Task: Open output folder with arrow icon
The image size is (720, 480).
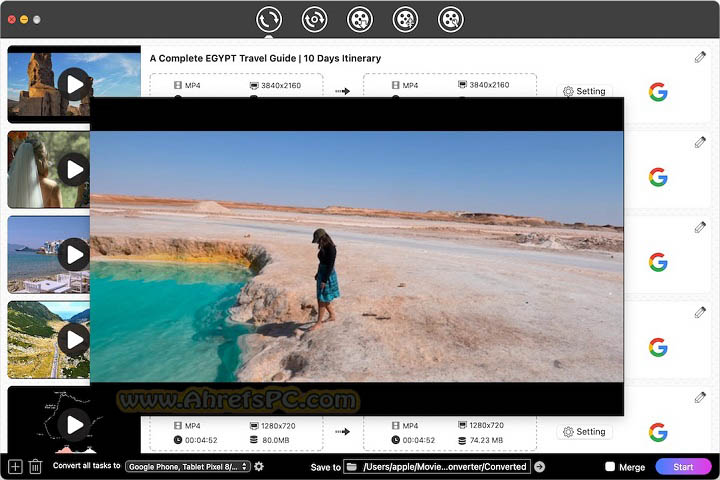Action: coord(540,467)
